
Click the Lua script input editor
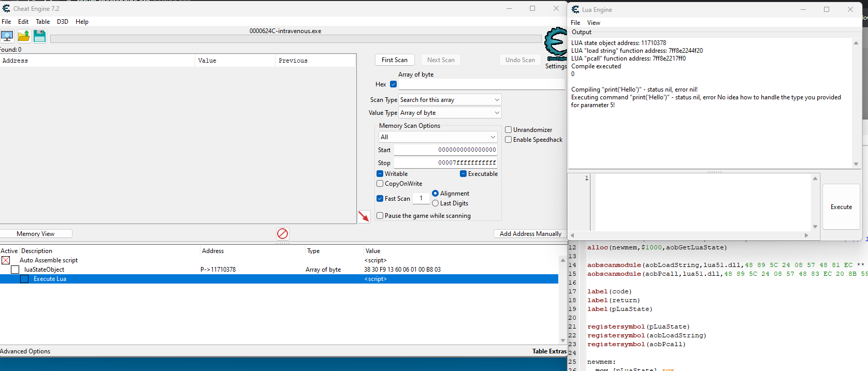point(703,202)
